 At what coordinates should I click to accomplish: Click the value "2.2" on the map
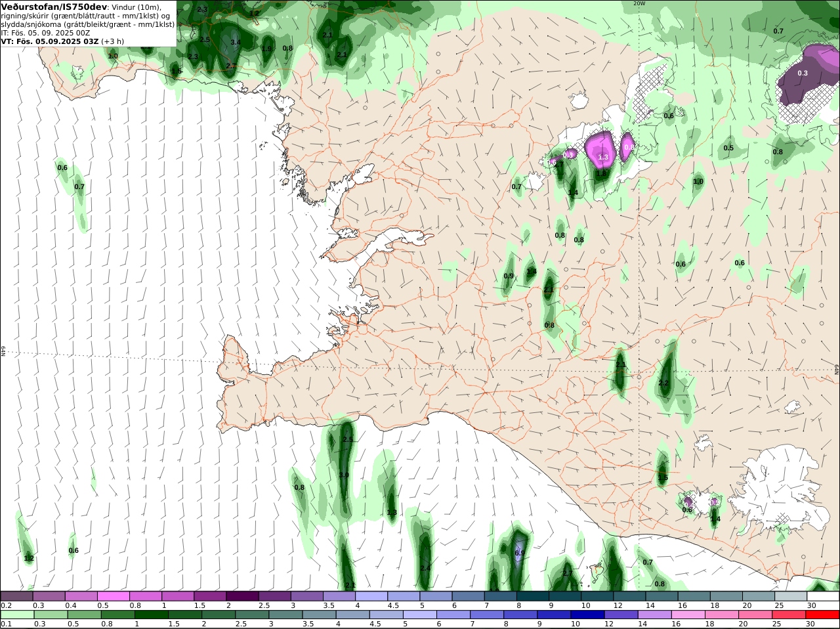pos(663,383)
